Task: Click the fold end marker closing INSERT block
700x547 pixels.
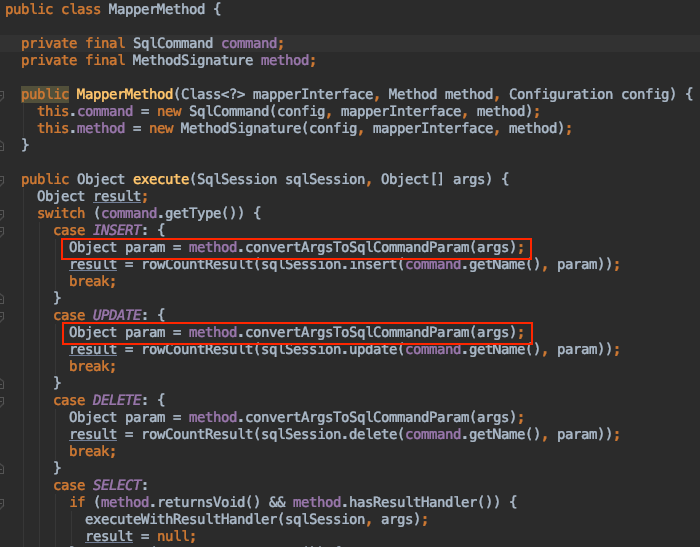Action: (x=3, y=299)
